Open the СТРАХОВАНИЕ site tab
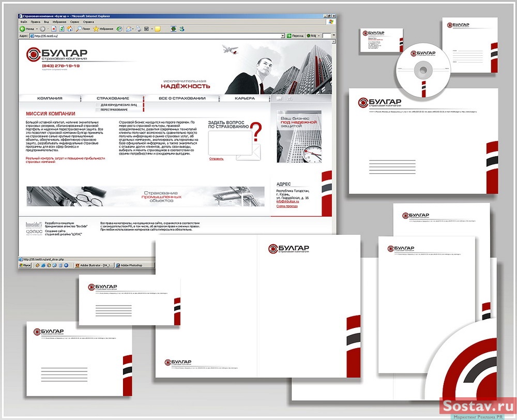This screenshot has height=420, width=517. click(113, 98)
